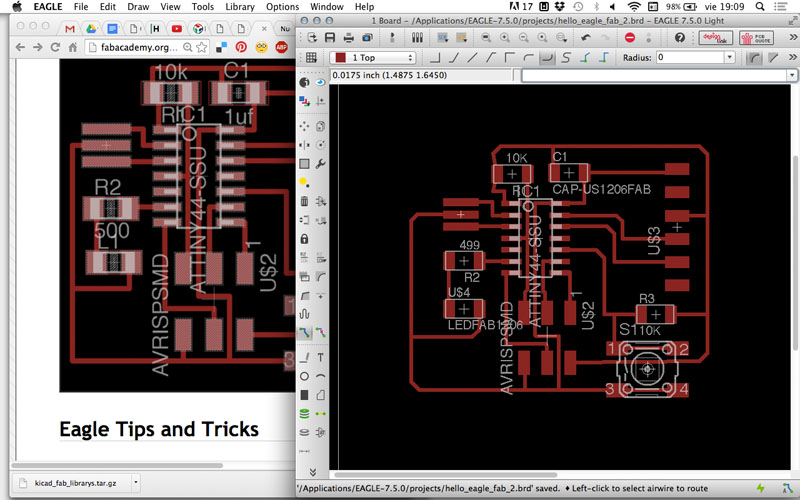Image resolution: width=800 pixels, height=500 pixels.
Task: Click the EAGLE command line input field
Action: [x=654, y=75]
